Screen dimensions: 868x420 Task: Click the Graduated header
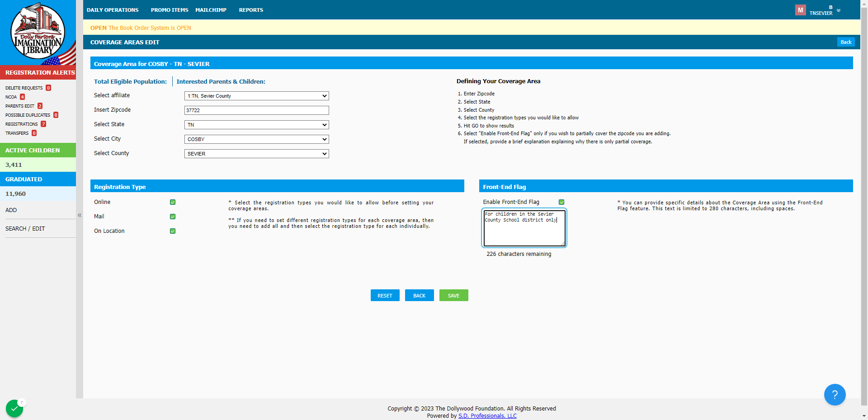[x=38, y=179]
